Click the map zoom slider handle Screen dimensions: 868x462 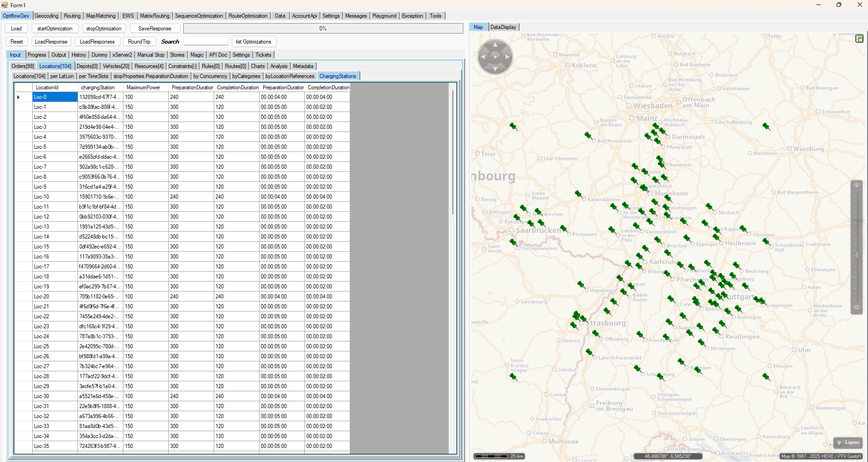click(857, 255)
